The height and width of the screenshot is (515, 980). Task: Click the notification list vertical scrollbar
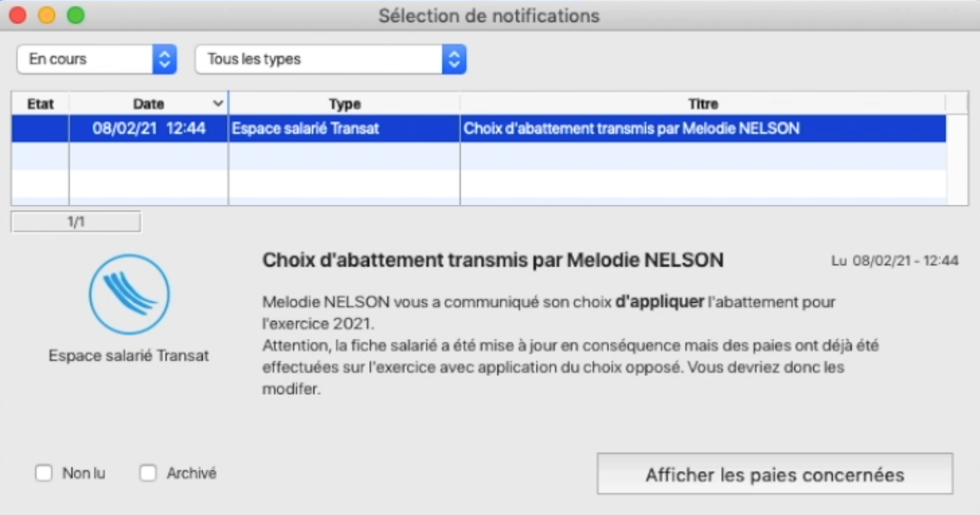(957, 160)
